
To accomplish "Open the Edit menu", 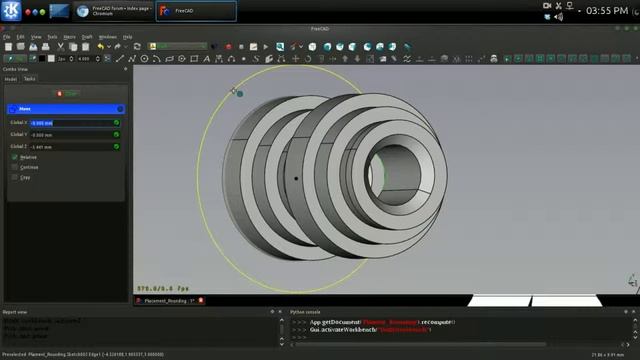I will pyautogui.click(x=20, y=37).
